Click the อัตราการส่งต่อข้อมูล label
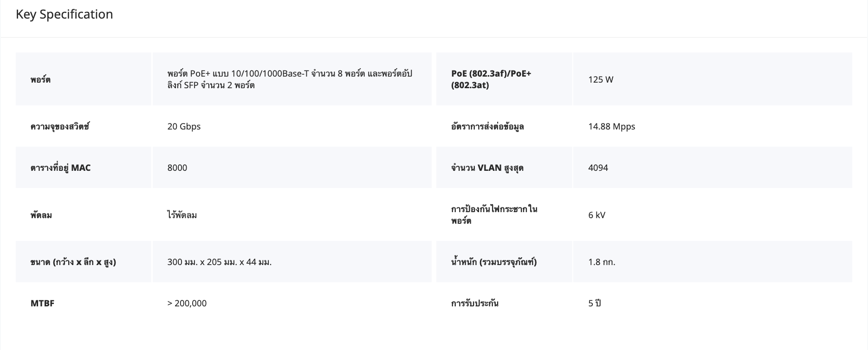Image resolution: width=868 pixels, height=350 pixels. [x=487, y=126]
